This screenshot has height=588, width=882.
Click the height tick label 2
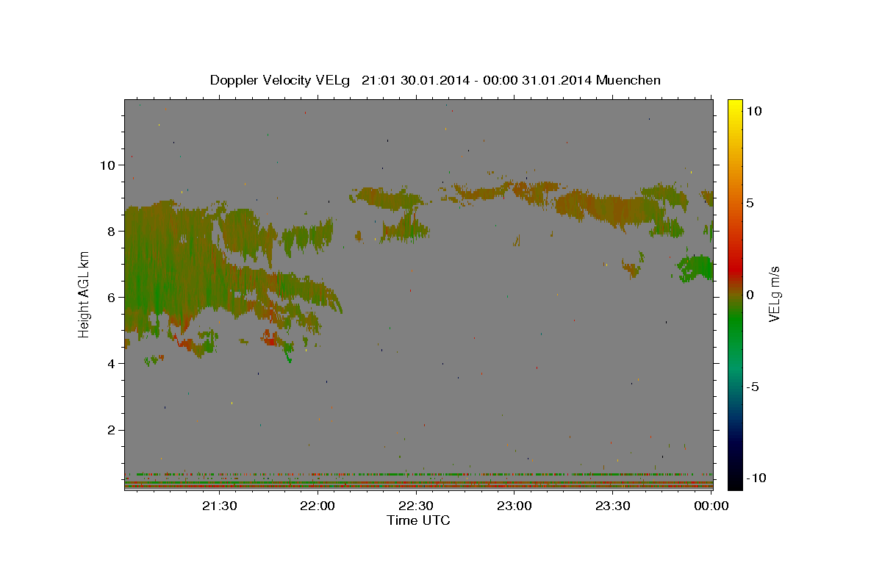[x=112, y=430]
